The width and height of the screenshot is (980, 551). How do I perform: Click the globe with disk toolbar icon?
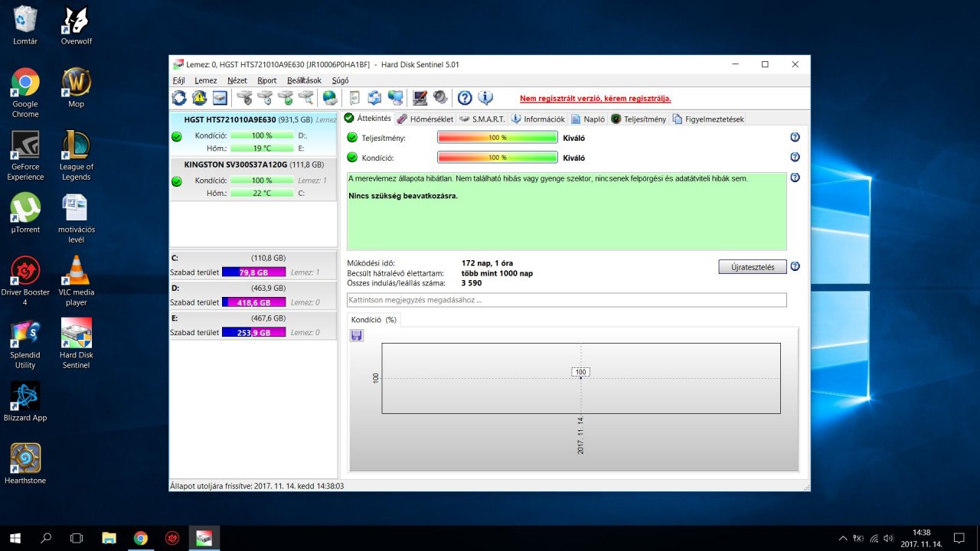tap(330, 97)
